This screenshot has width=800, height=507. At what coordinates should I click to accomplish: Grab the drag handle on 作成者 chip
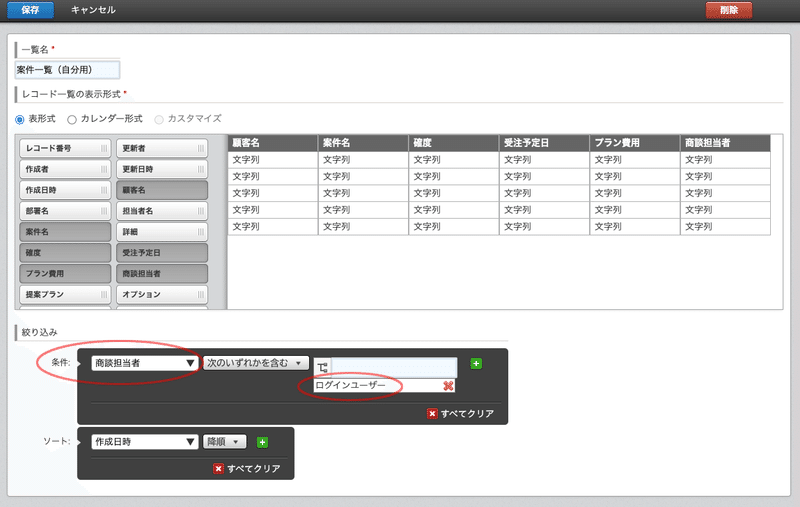click(x=104, y=169)
